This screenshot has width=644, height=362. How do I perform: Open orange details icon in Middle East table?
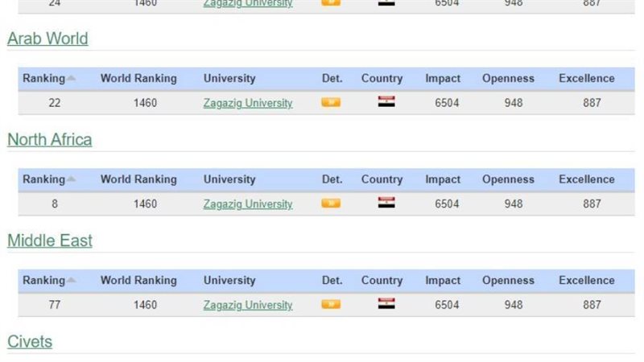(x=331, y=305)
